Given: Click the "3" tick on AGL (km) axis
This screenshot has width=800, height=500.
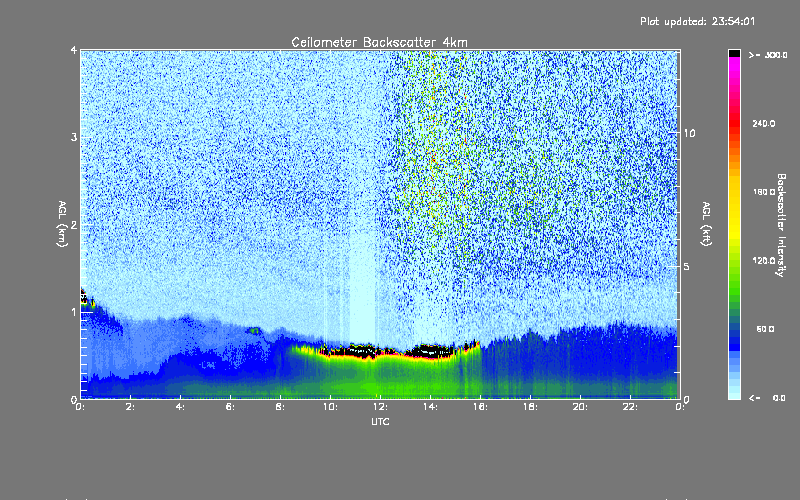Looking at the screenshot, I should coord(74,137).
